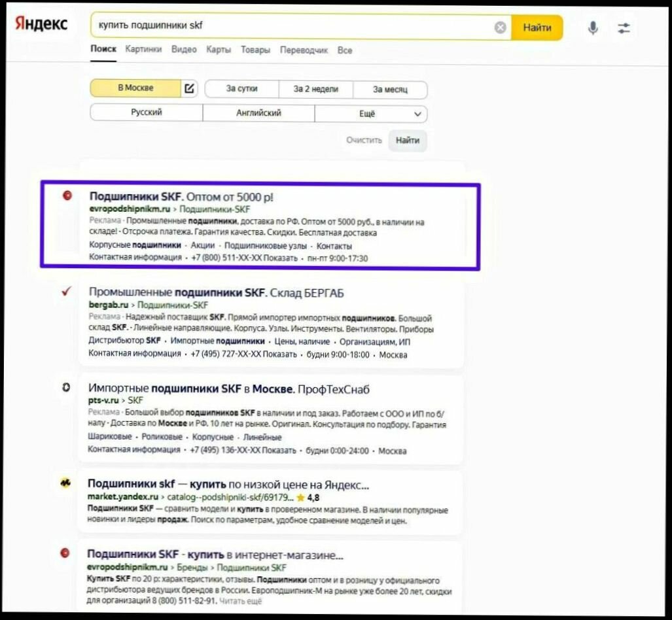Click Читать ещё to expand snippet
Viewport: 672px width, 620px height.
coord(240,601)
